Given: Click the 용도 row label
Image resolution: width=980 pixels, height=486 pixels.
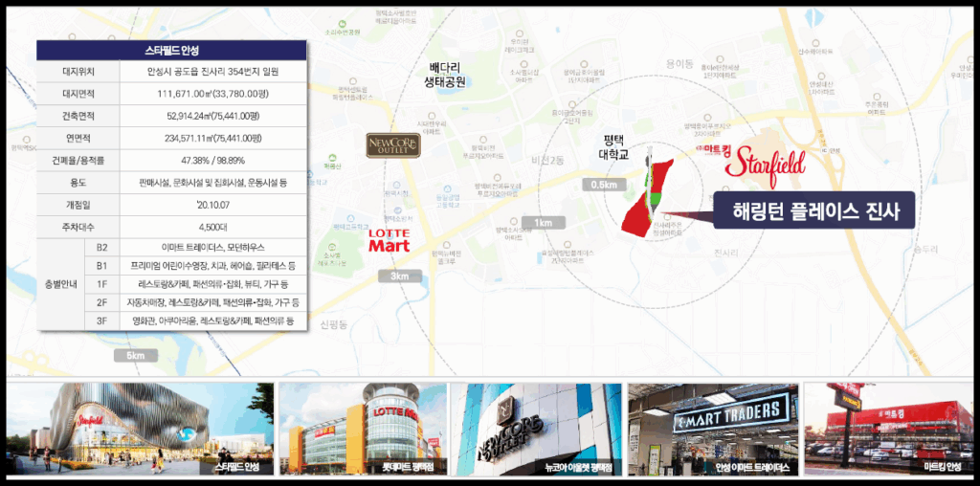Looking at the screenshot, I should point(78,183).
